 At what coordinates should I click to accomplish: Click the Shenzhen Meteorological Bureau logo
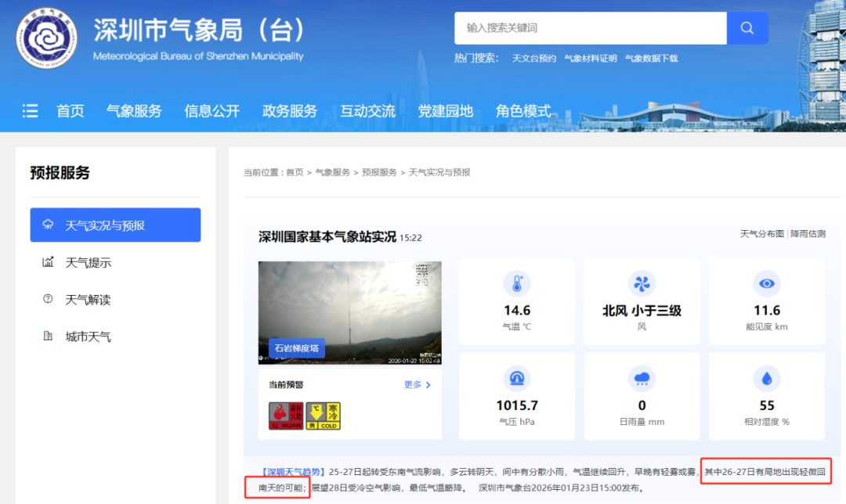pos(48,38)
